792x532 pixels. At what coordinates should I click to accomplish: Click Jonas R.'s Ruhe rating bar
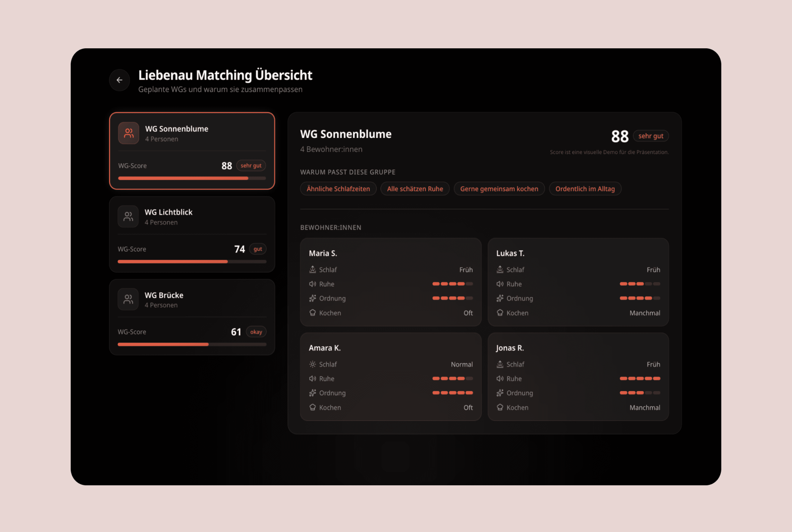640,379
